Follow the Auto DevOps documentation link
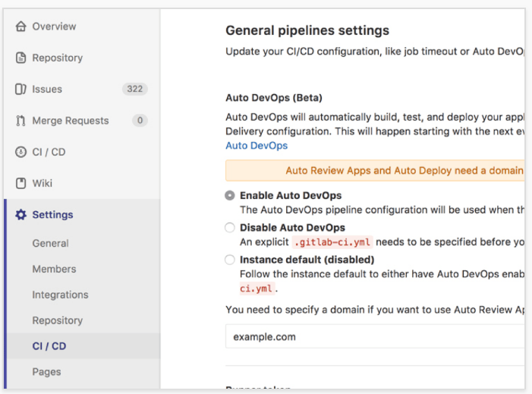Screen dimensions: 532x394 [x=257, y=146]
